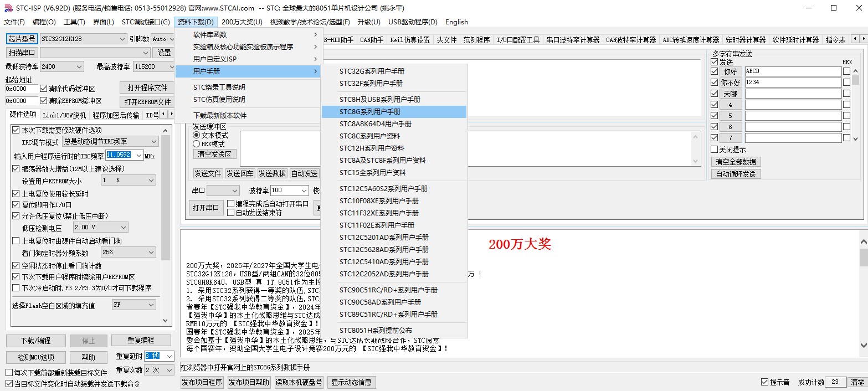The image size is (868, 391).
Task: Click the STC-ISP app icon in title bar
Action: tap(7, 8)
